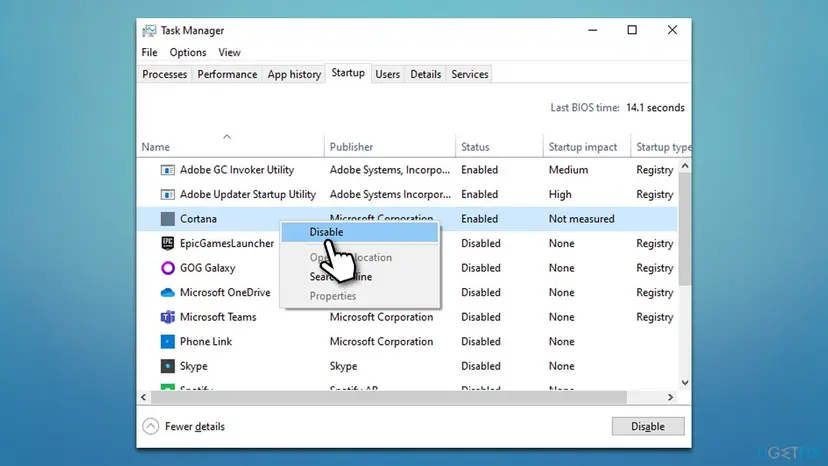This screenshot has width=828, height=466.
Task: Switch to the Processes tab
Action: 165,74
